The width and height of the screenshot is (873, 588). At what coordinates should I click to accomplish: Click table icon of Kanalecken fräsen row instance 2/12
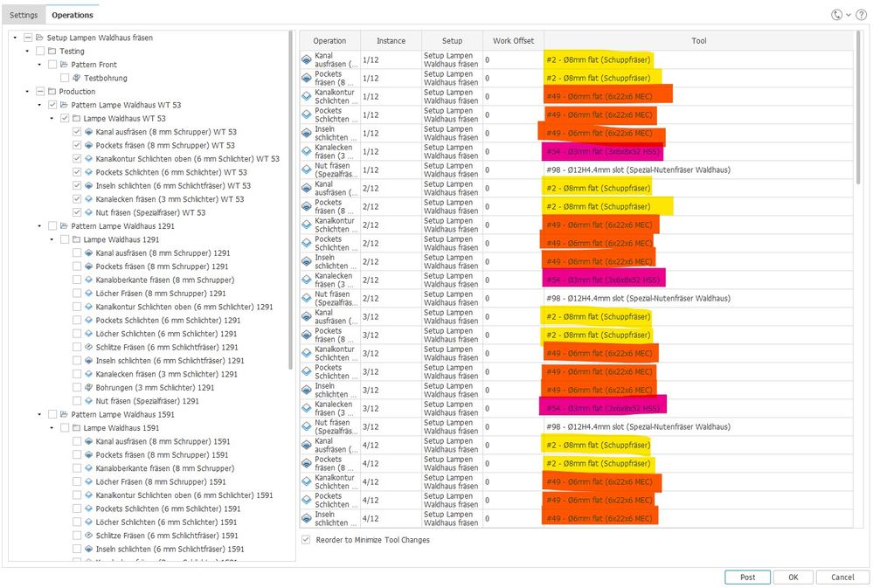(x=306, y=280)
